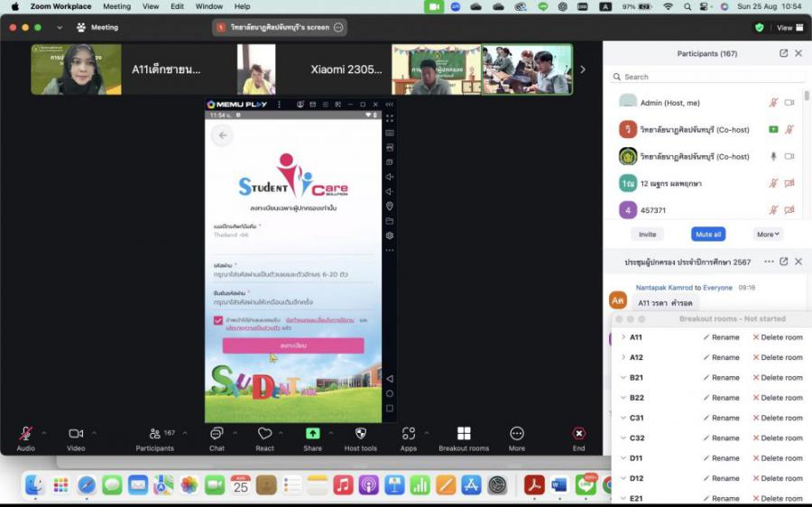This screenshot has width=812, height=507.
Task: Click the back arrow in Student Care app
Action: pyautogui.click(x=222, y=135)
